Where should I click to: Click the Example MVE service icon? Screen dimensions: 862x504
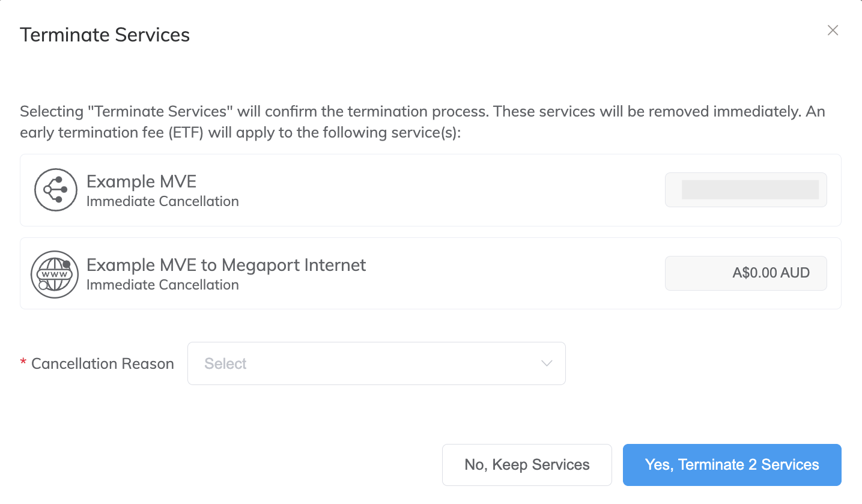point(55,190)
